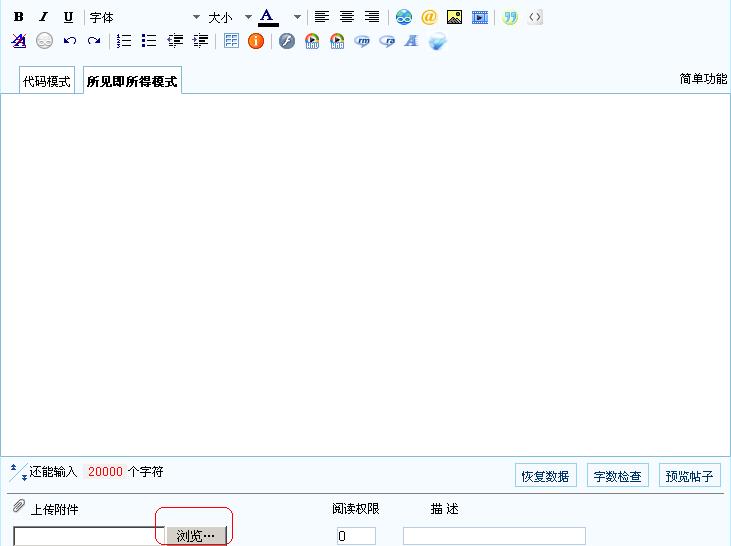This screenshot has width=731, height=546.
Task: Click inside the post editor area
Action: 365,274
